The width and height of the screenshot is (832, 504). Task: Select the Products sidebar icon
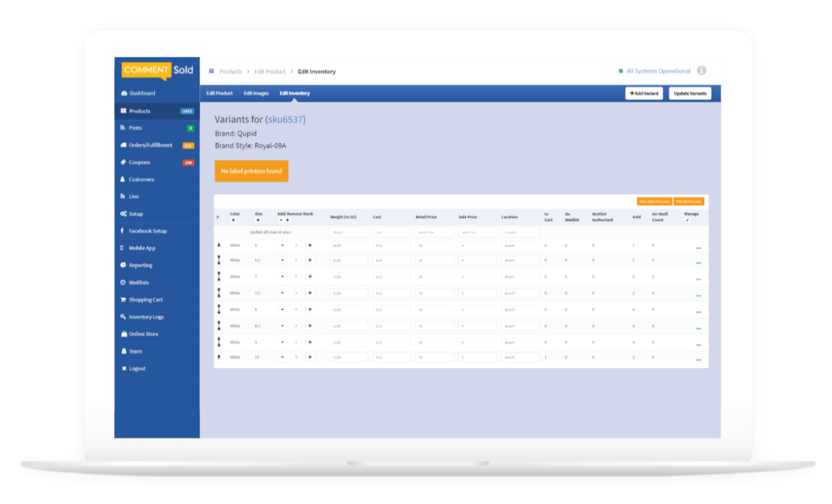[x=123, y=111]
